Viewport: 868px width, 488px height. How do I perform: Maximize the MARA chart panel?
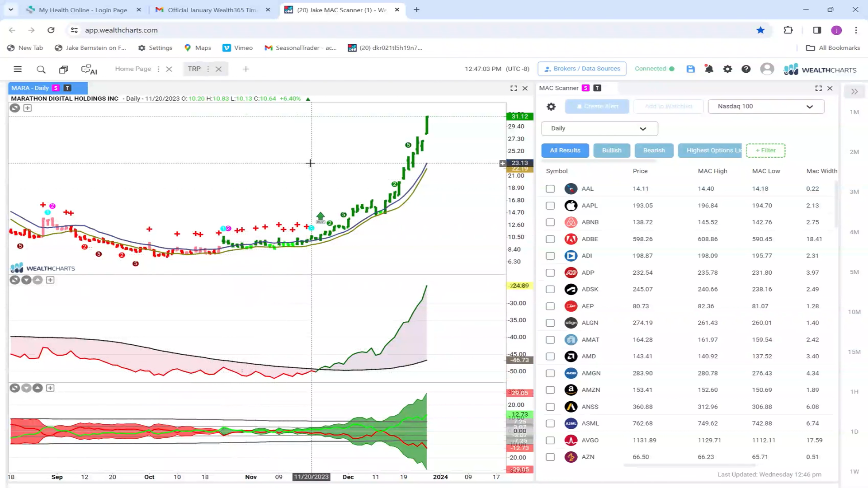click(514, 88)
